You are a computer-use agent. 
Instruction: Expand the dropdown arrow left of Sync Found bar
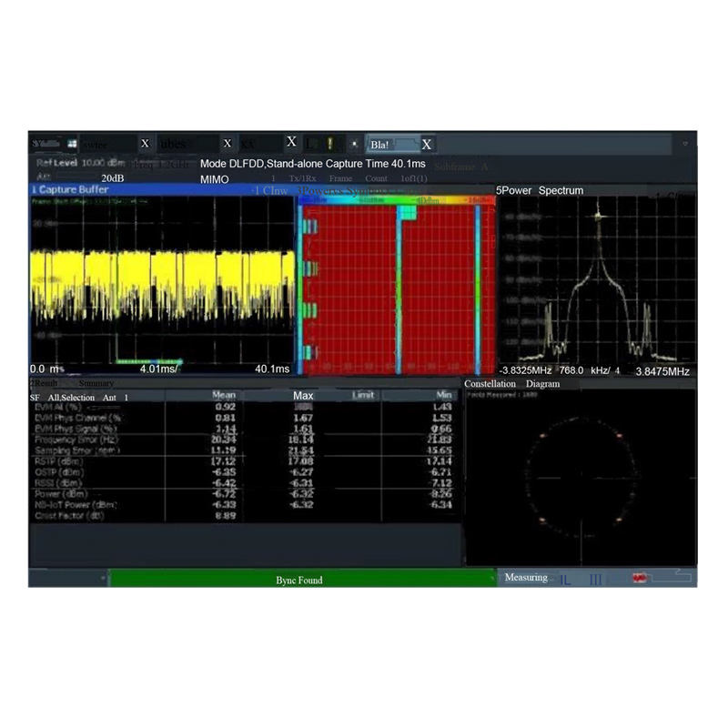click(x=103, y=579)
